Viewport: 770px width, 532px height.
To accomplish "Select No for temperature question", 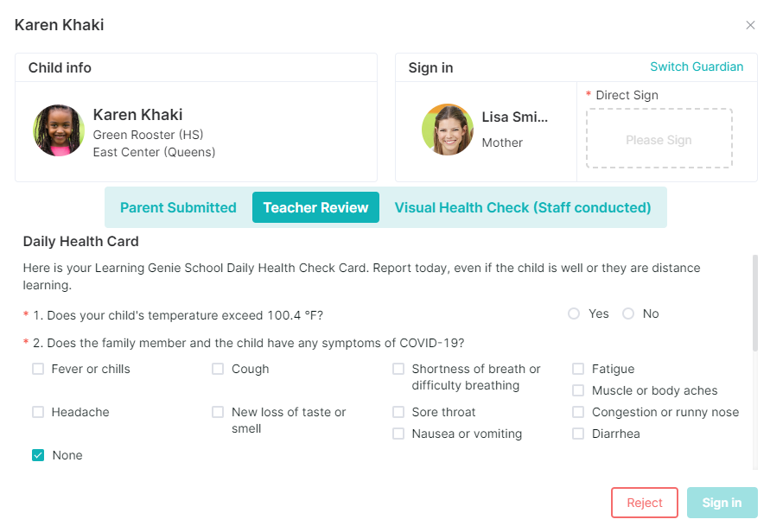I will (x=628, y=313).
